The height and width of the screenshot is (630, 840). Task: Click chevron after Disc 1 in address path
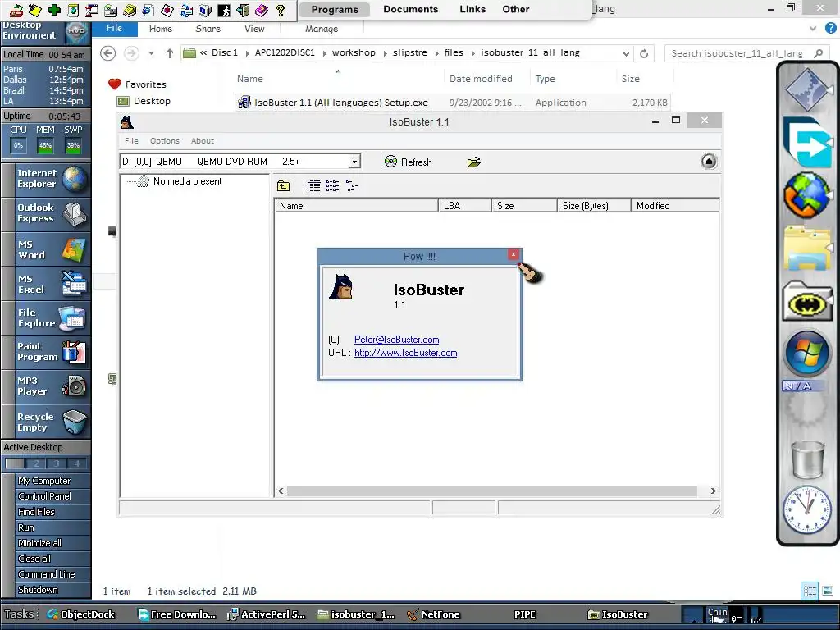(x=247, y=53)
